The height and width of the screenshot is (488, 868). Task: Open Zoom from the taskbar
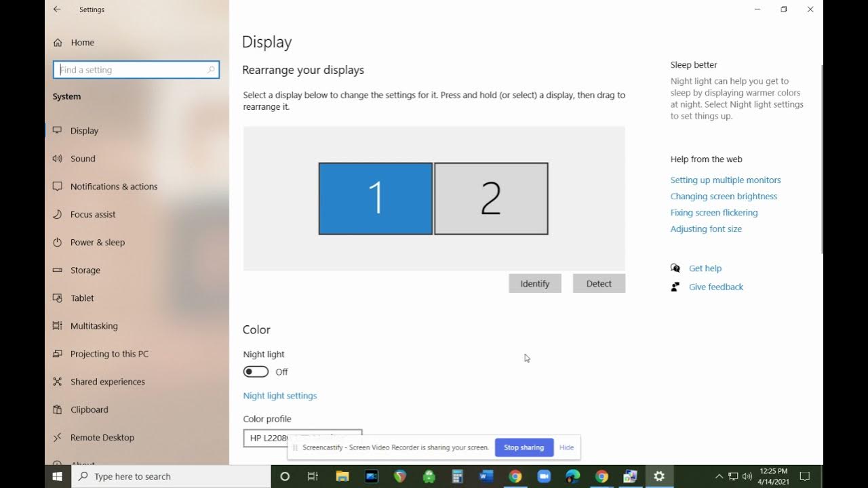544,476
